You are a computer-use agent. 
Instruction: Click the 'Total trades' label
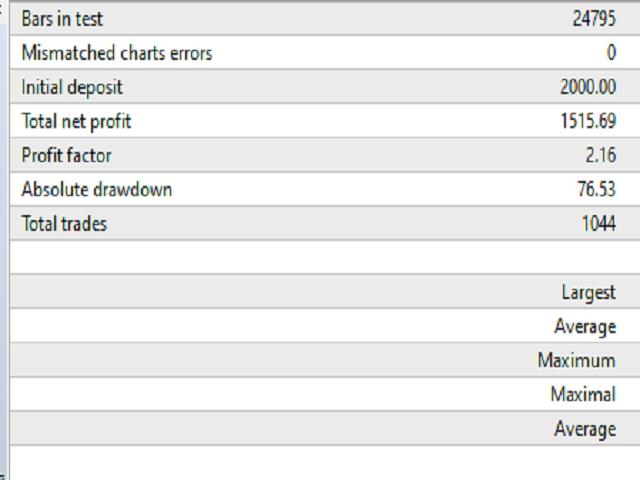64,224
